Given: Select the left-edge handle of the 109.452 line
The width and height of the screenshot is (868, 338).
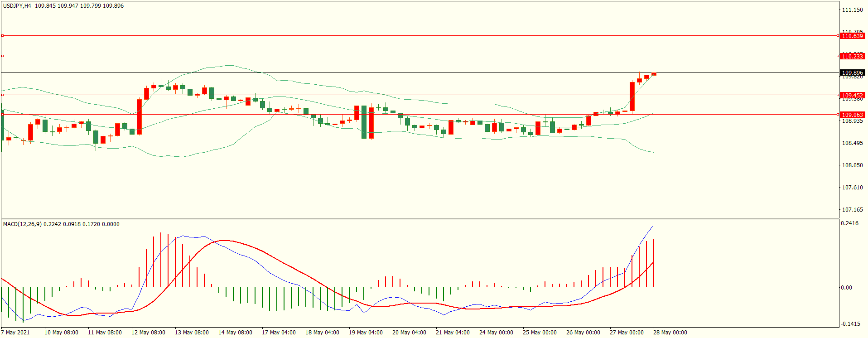Looking at the screenshot, I should click(2, 95).
